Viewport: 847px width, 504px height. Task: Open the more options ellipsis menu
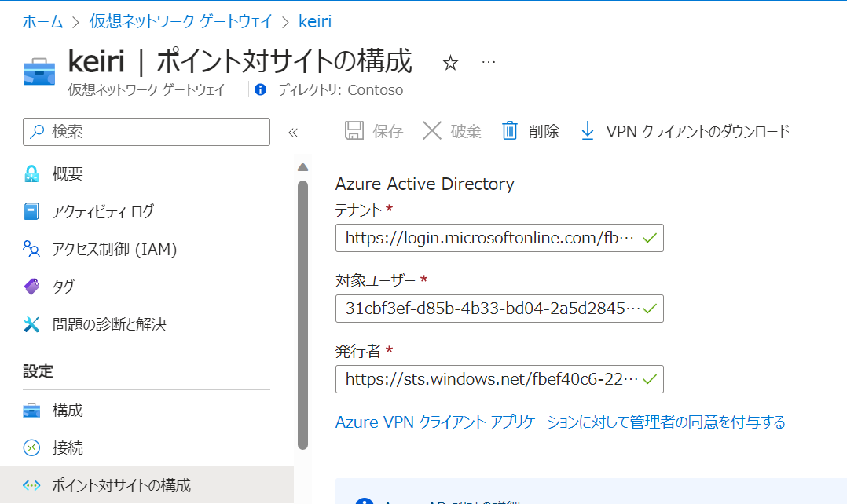coord(489,63)
